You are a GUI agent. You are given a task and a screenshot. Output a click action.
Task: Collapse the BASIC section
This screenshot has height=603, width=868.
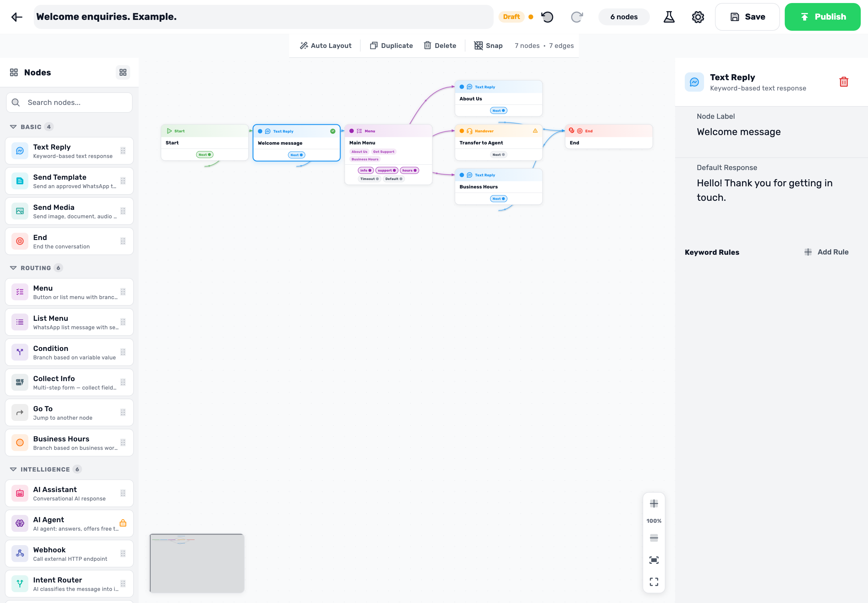point(13,127)
